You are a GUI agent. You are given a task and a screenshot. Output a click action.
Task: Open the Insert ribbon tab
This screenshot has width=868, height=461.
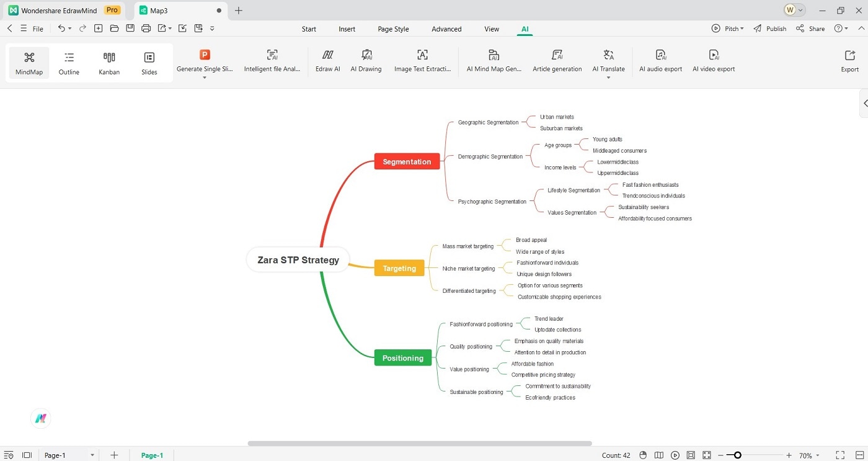pyautogui.click(x=347, y=29)
